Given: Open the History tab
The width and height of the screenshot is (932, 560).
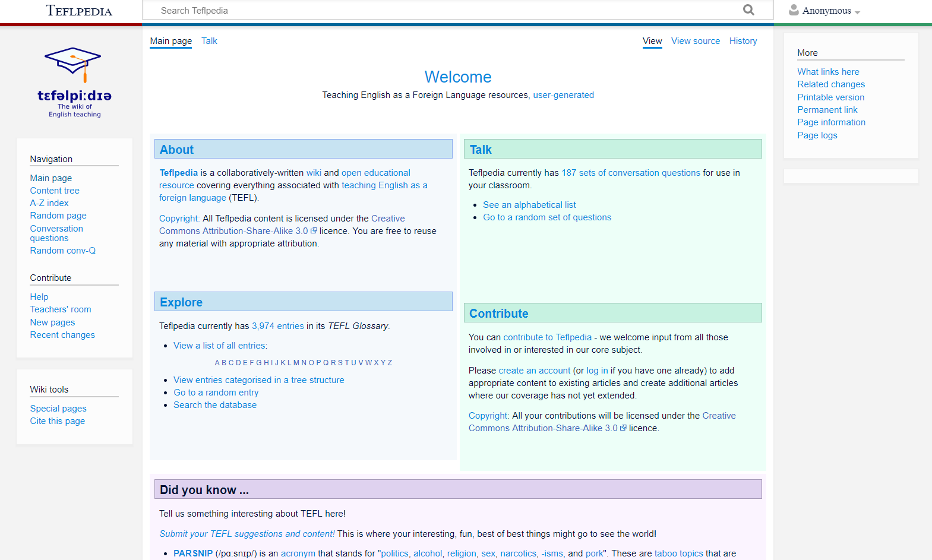Looking at the screenshot, I should click(743, 41).
